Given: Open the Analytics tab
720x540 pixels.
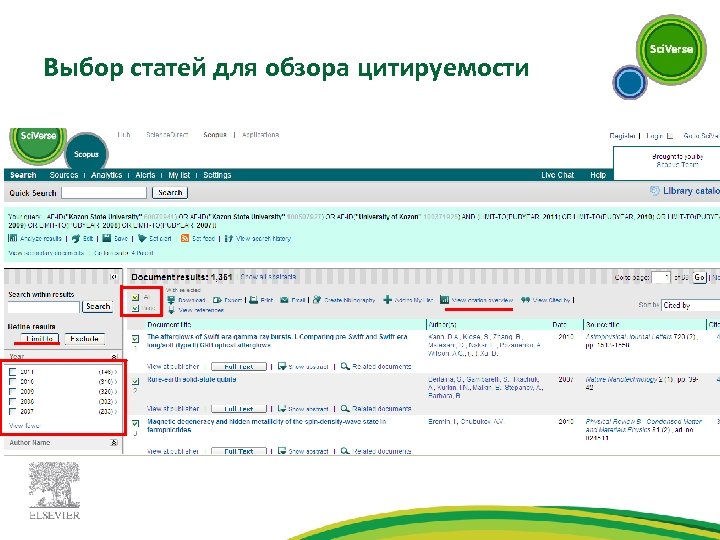Looking at the screenshot, I should pos(107,175).
